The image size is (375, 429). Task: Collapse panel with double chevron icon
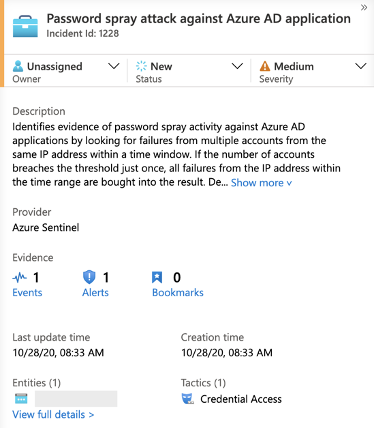364,7
